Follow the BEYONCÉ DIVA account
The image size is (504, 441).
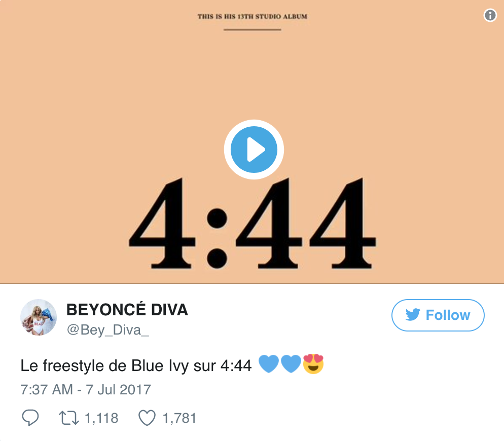click(438, 315)
